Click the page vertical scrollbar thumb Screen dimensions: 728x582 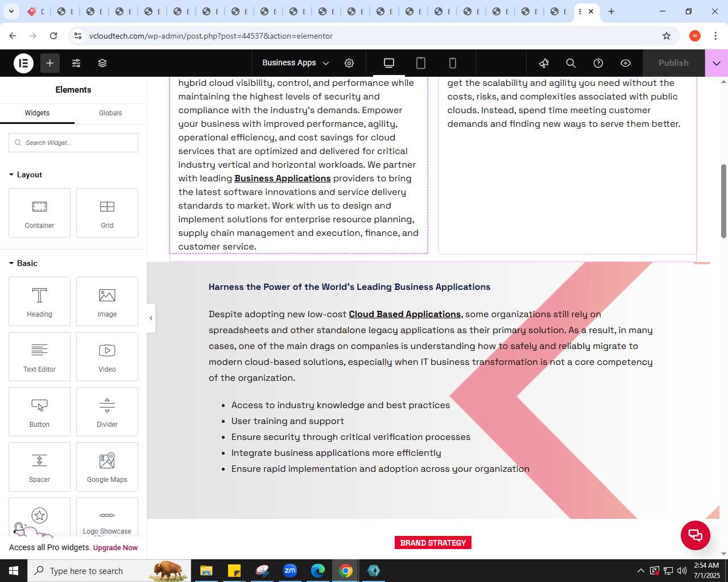723,201
